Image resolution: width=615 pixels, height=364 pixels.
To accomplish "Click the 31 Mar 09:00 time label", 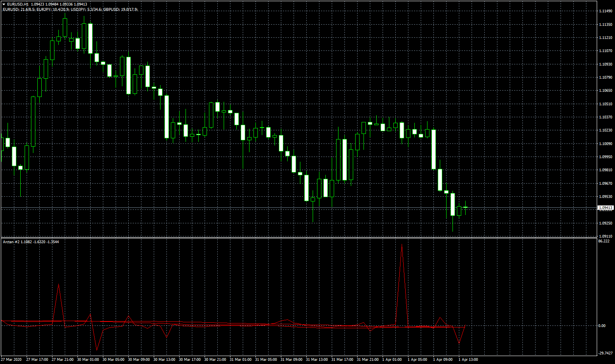I will click(291, 360).
